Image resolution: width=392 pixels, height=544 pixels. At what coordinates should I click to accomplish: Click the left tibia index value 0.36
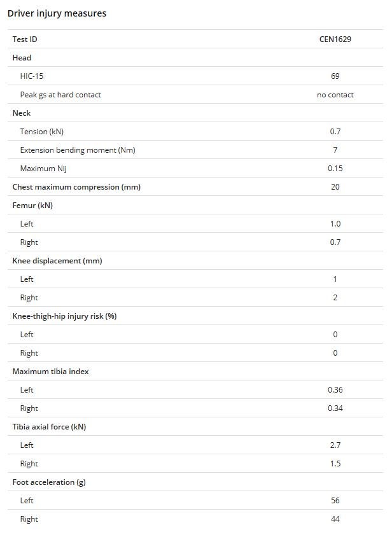[335, 390]
